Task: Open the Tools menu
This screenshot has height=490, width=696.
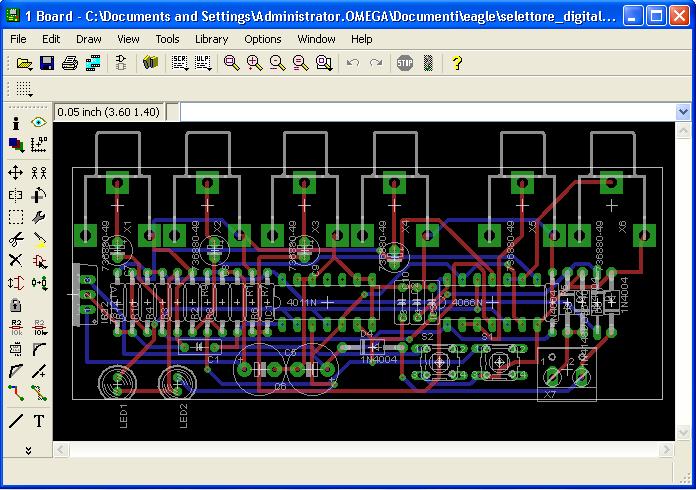Action: pos(167,40)
